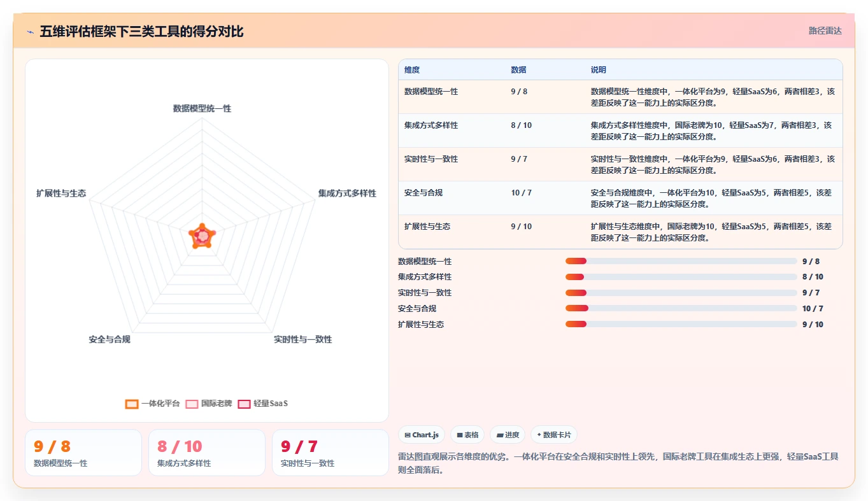The width and height of the screenshot is (868, 501).
Task: Click the 8 / 10 value in the table
Action: click(521, 125)
